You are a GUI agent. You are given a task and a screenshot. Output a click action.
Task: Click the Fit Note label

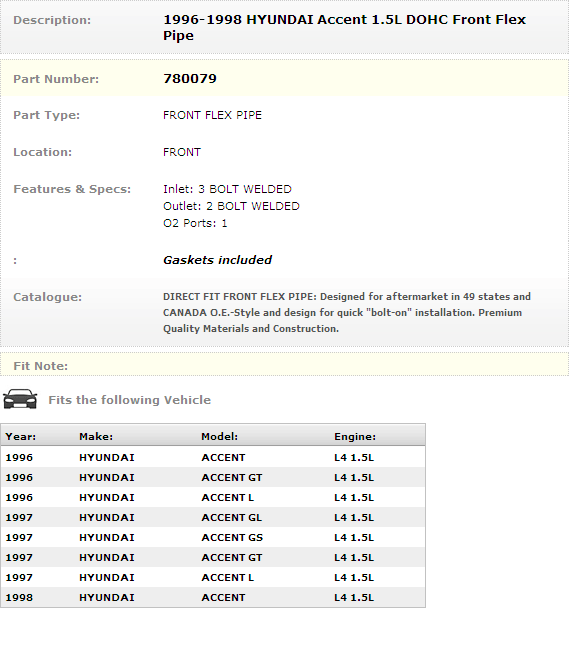tap(41, 366)
